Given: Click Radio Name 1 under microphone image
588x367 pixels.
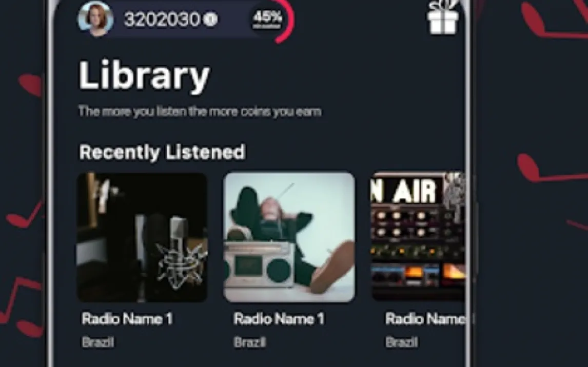Looking at the screenshot, I should 127,319.
